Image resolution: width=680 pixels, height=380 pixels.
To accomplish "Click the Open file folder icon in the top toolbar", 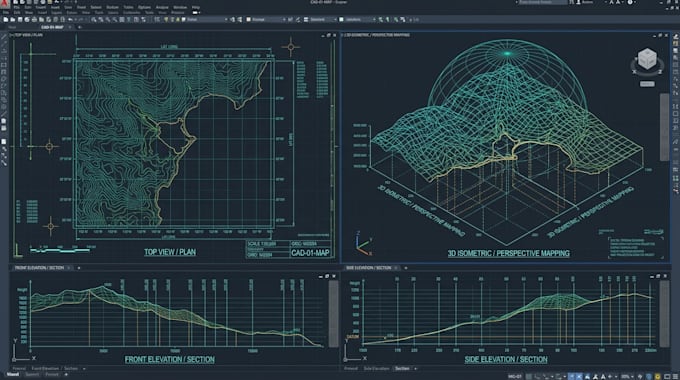I will point(13,20).
